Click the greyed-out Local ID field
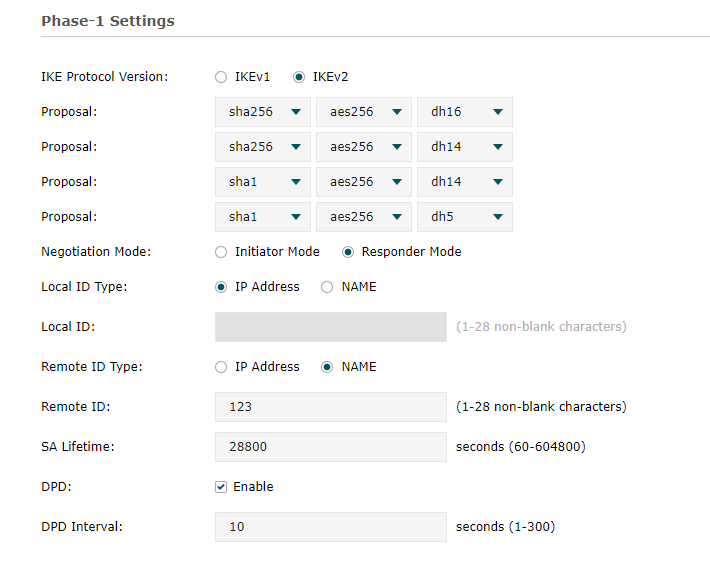Image resolution: width=710 pixels, height=565 pixels. (330, 327)
